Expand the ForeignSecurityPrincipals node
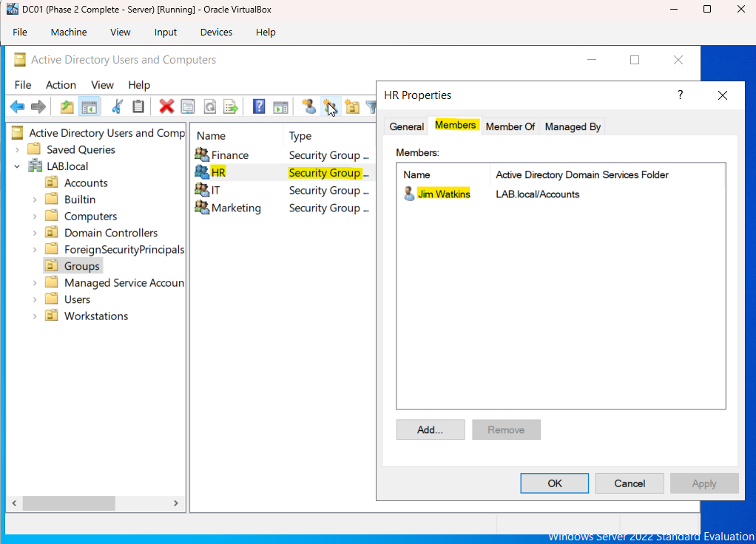The image size is (756, 544). click(35, 250)
